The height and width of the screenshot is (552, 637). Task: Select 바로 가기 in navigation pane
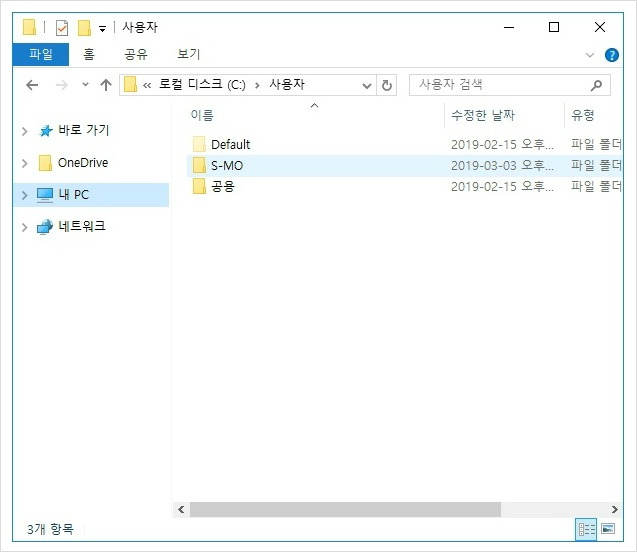point(84,130)
